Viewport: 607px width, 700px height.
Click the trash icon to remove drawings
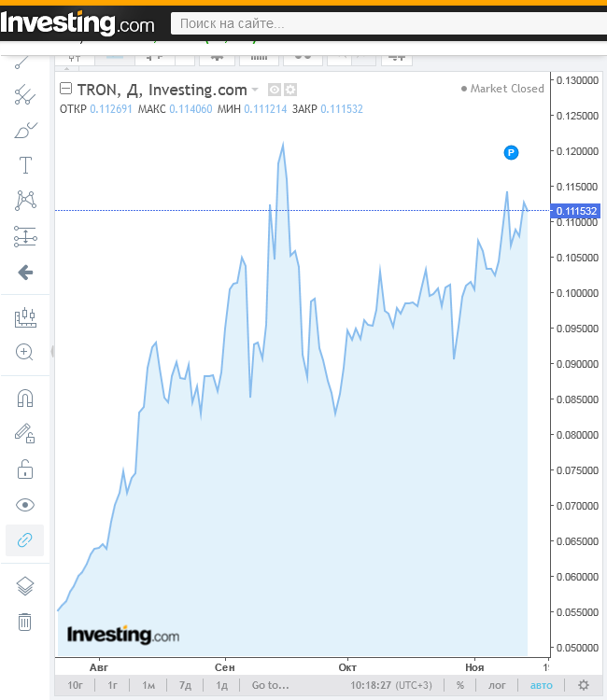pos(25,622)
